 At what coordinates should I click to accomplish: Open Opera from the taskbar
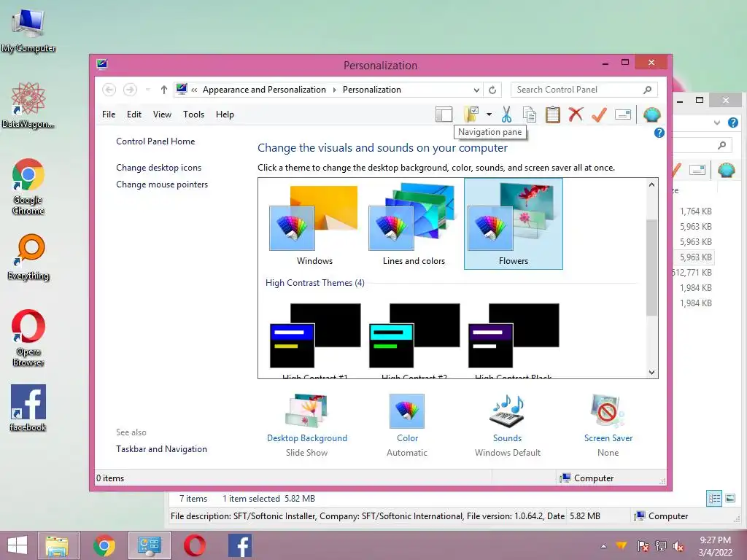click(194, 545)
